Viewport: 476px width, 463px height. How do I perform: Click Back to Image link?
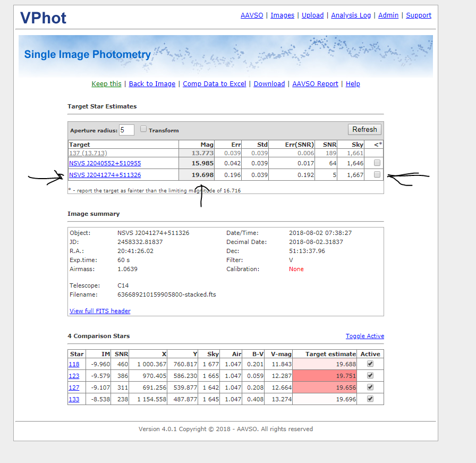[152, 84]
